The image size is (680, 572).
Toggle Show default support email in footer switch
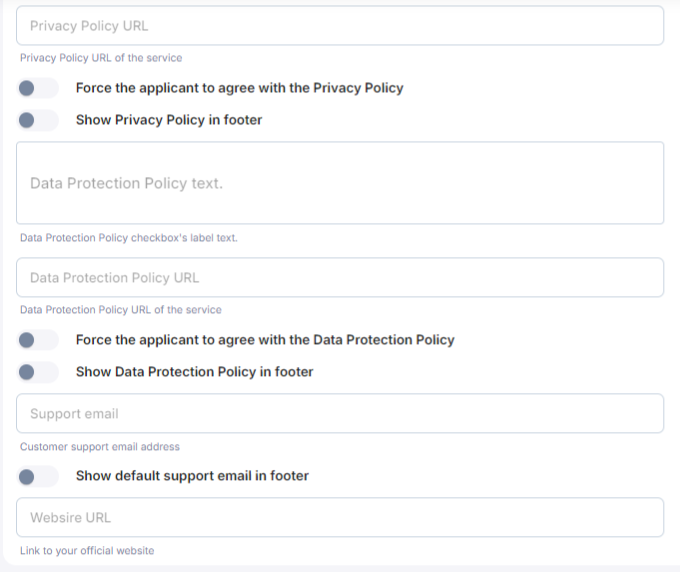[x=39, y=476]
